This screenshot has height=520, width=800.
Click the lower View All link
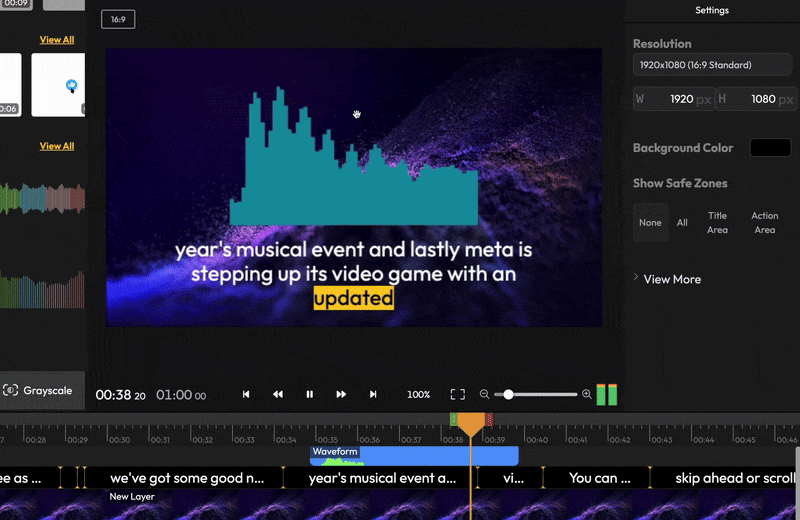pos(57,146)
